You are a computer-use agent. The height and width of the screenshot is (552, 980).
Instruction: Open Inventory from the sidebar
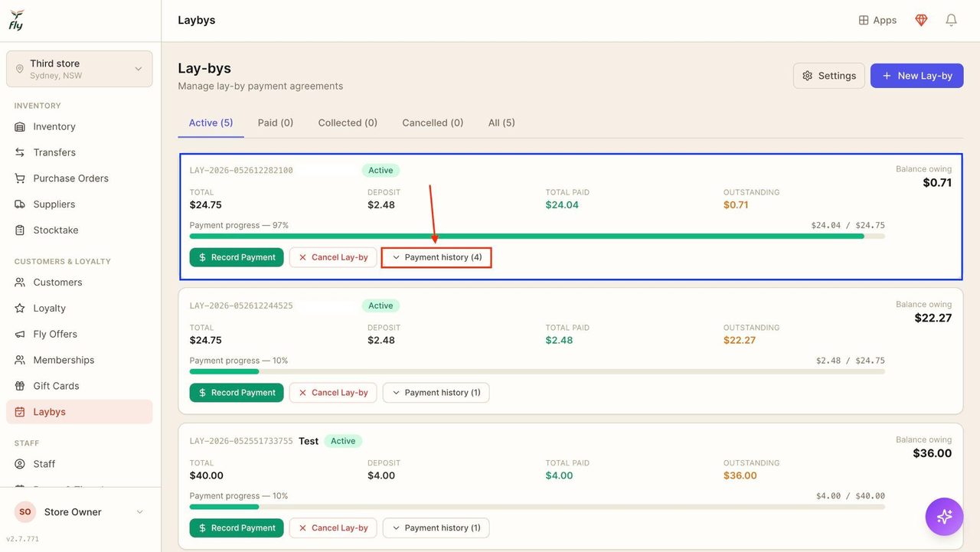[x=80, y=126]
